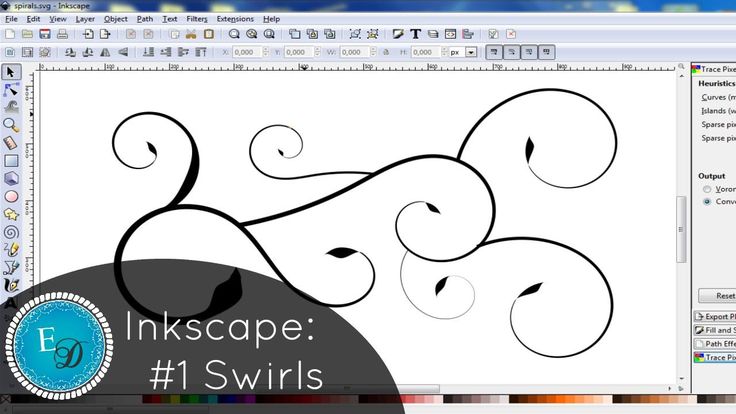The width and height of the screenshot is (736, 414).
Task: Open Align and Distribute dialog icon
Action: [x=468, y=34]
